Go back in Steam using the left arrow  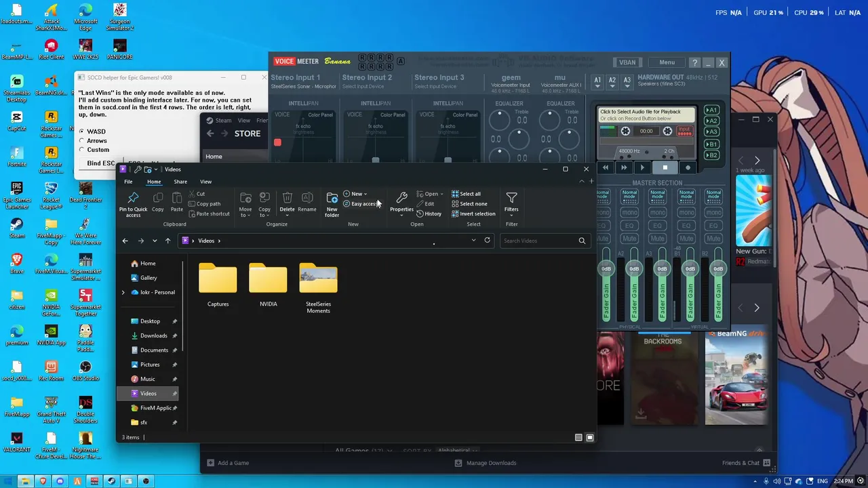(x=210, y=134)
